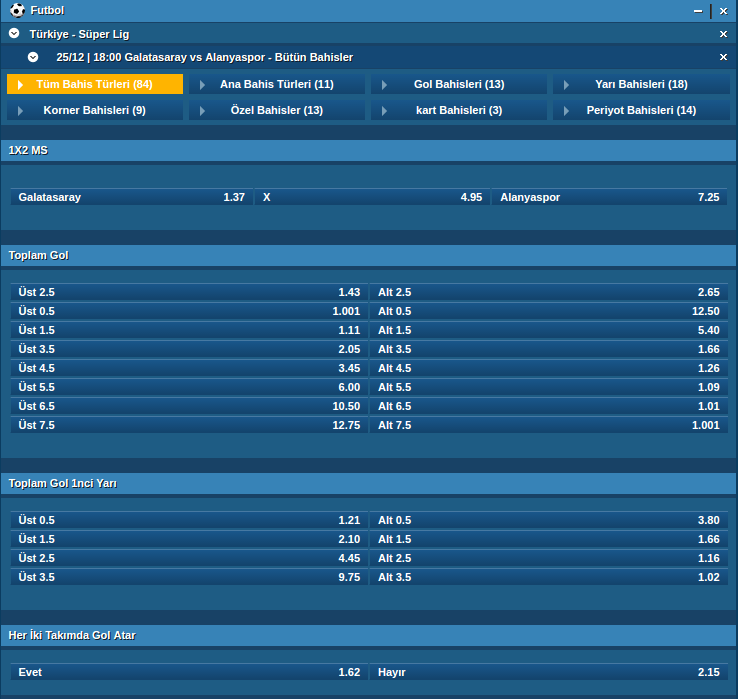Pick Üst 0.5 at 1.001 in Toplam Gol
The width and height of the screenshot is (738, 699).
coord(189,311)
